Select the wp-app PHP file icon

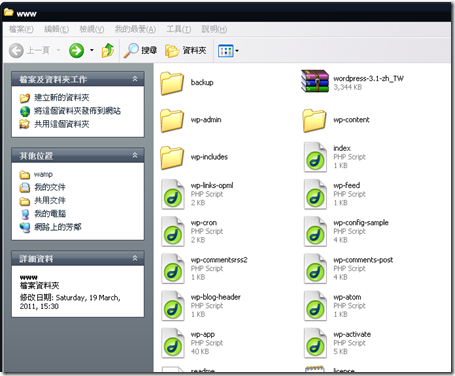[x=173, y=343]
